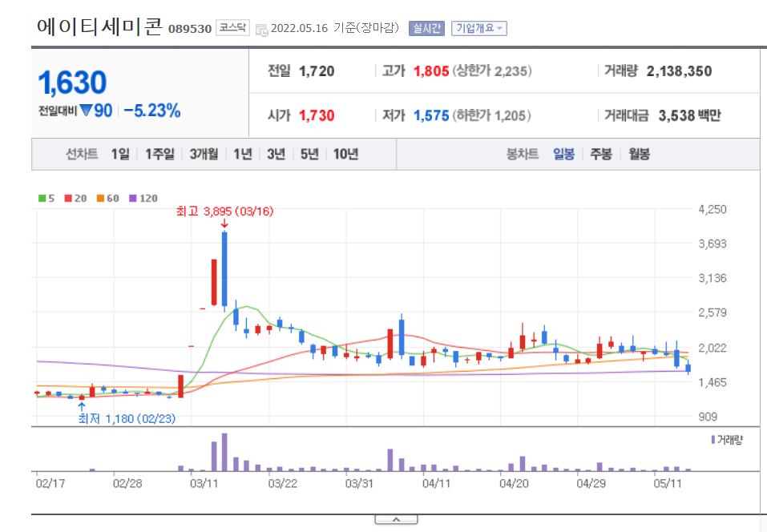Image resolution: width=767 pixels, height=532 pixels.
Task: Click the 코스닥 market badge
Action: point(233,28)
